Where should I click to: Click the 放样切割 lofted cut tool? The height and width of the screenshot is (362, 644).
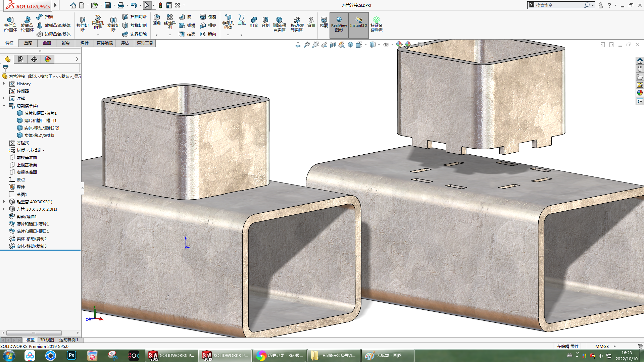coord(135,25)
